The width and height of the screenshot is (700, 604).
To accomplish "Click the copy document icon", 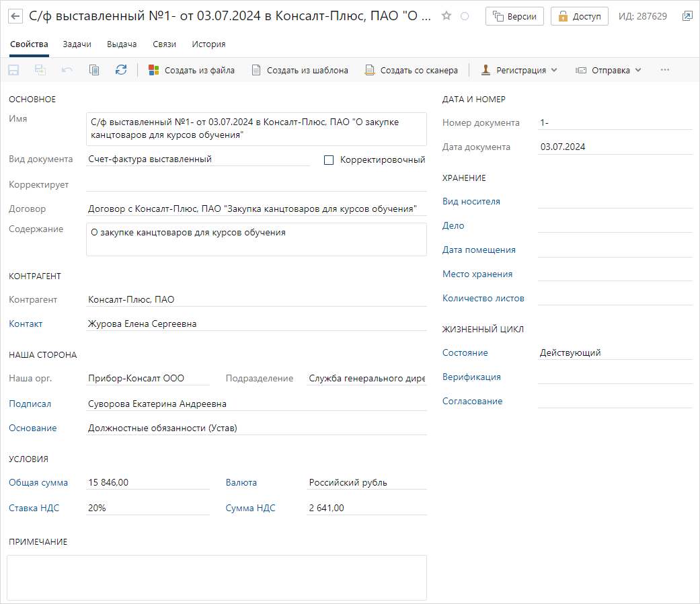I will click(x=94, y=70).
